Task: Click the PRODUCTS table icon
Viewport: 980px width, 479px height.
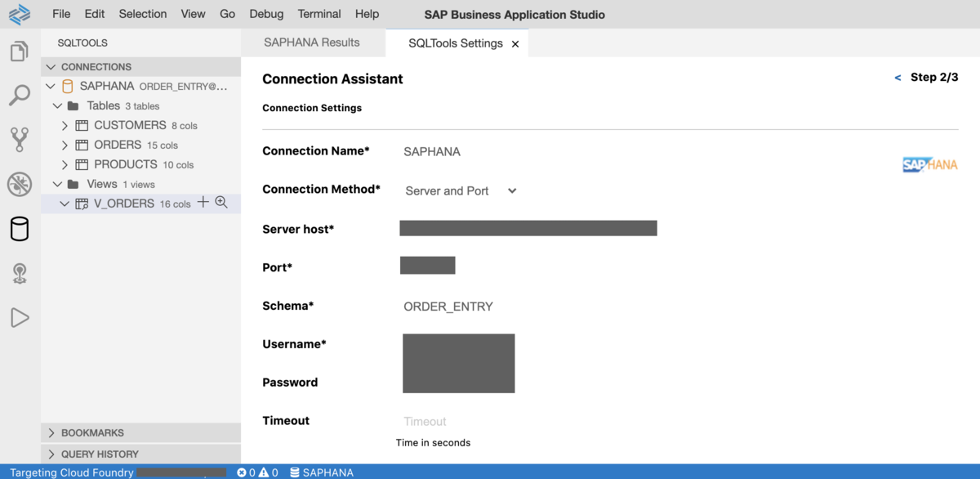Action: click(x=82, y=164)
